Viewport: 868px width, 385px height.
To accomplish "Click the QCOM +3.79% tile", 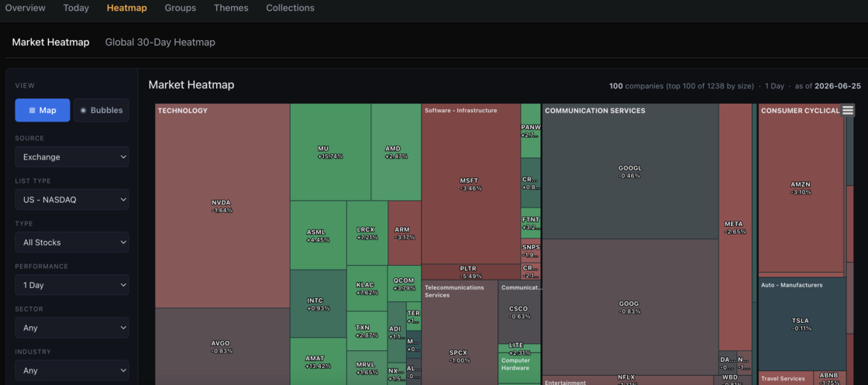I will point(404,284).
